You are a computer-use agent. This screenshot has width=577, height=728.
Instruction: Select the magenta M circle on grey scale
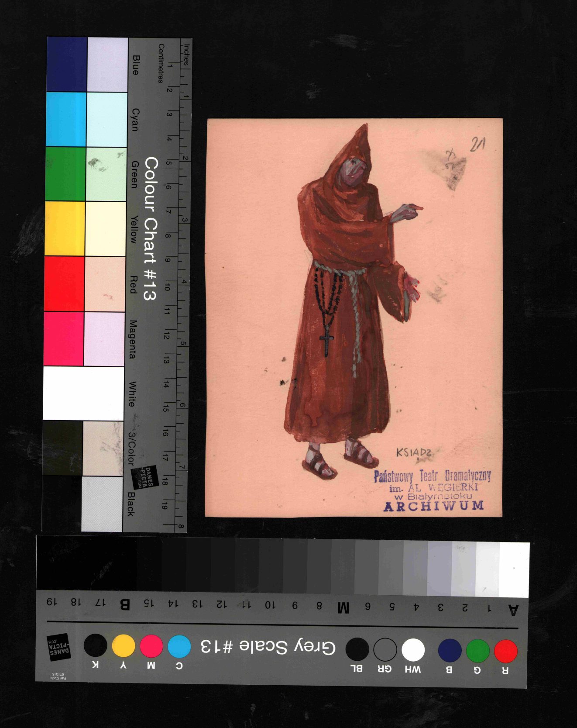(x=151, y=646)
